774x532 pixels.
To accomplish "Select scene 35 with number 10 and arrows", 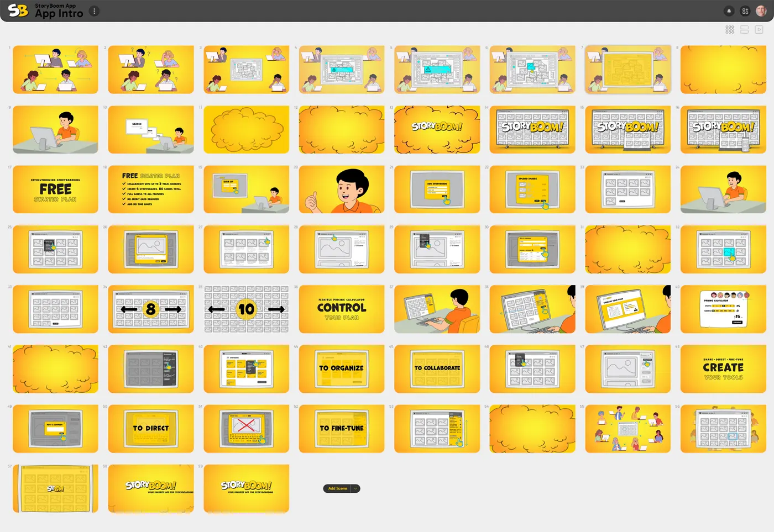I will pos(247,309).
